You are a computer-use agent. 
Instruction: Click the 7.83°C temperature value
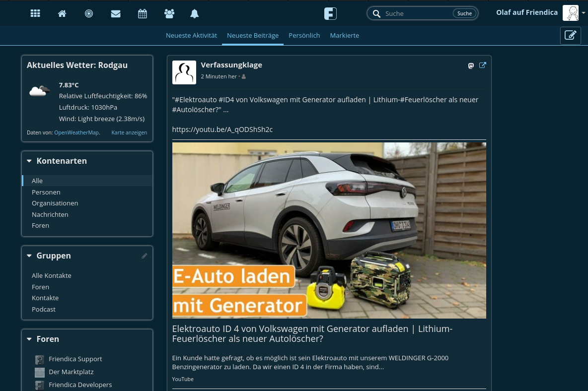click(x=69, y=85)
